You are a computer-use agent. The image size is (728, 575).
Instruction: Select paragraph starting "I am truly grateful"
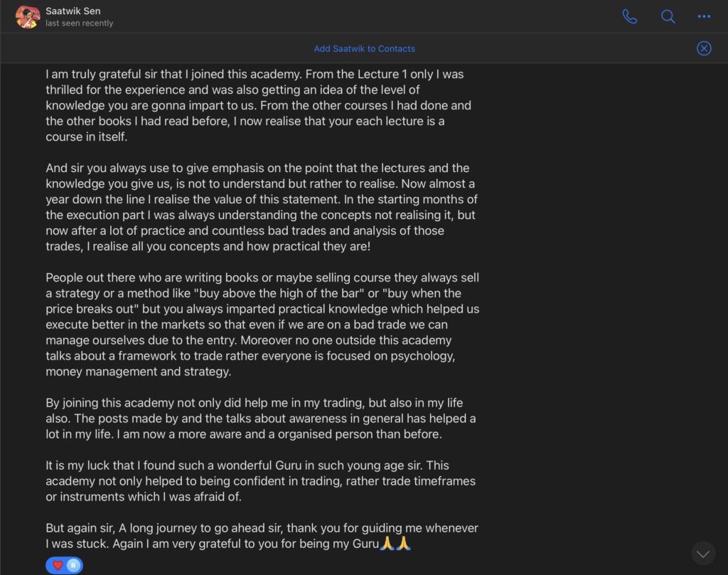pos(259,105)
